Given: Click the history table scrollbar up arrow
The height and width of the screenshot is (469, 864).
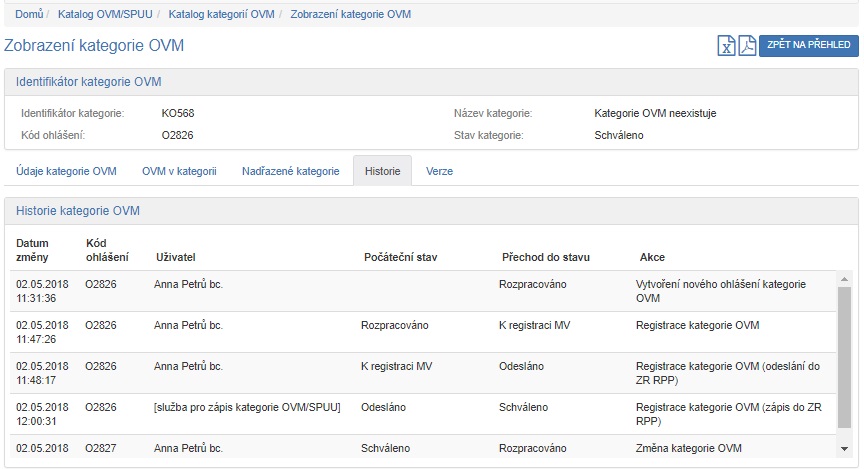Looking at the screenshot, I should (x=845, y=278).
